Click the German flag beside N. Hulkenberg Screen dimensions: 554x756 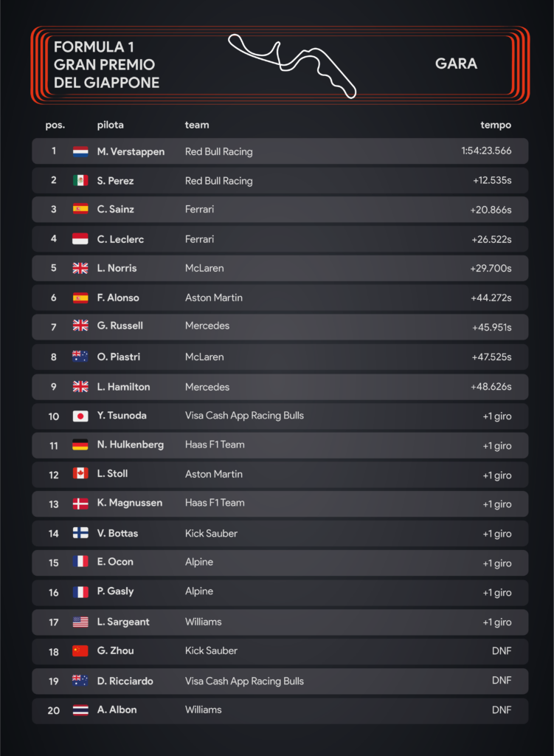coord(80,444)
